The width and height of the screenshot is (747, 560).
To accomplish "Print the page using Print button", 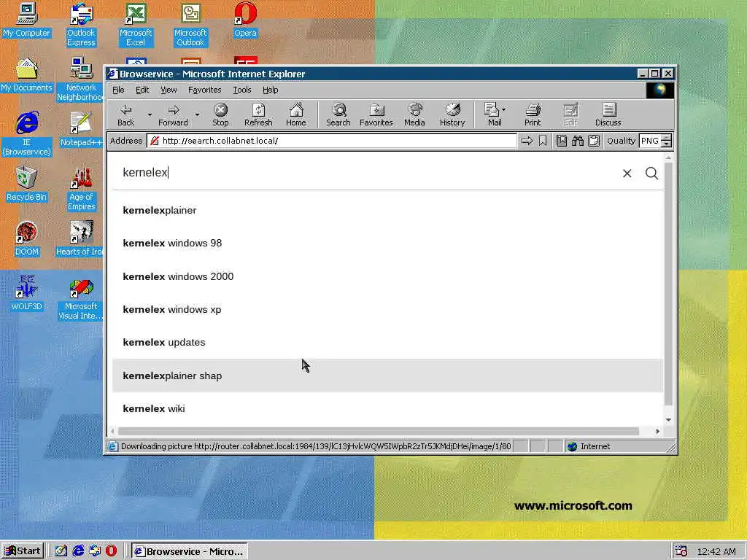I will click(x=533, y=114).
